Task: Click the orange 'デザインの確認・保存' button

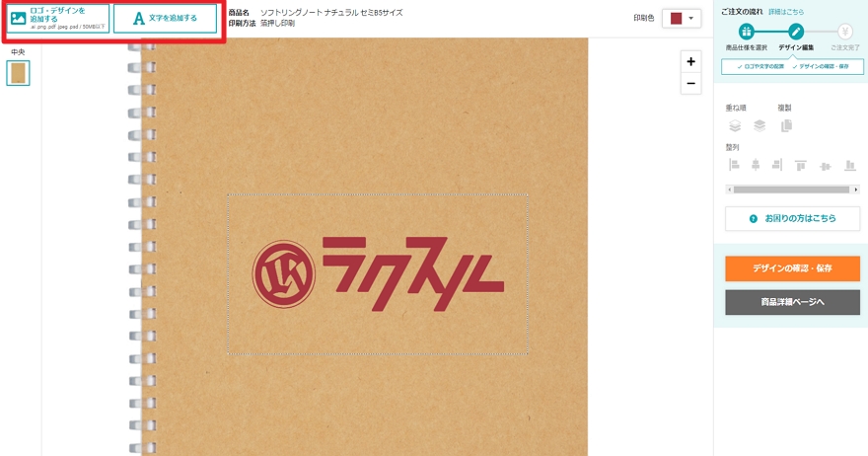Action: tap(792, 268)
